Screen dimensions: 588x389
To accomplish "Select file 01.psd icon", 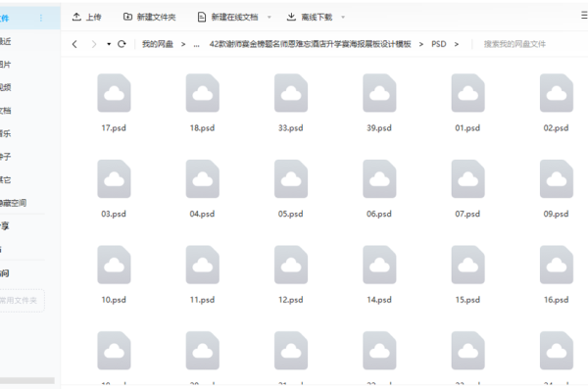I will coord(468,93).
